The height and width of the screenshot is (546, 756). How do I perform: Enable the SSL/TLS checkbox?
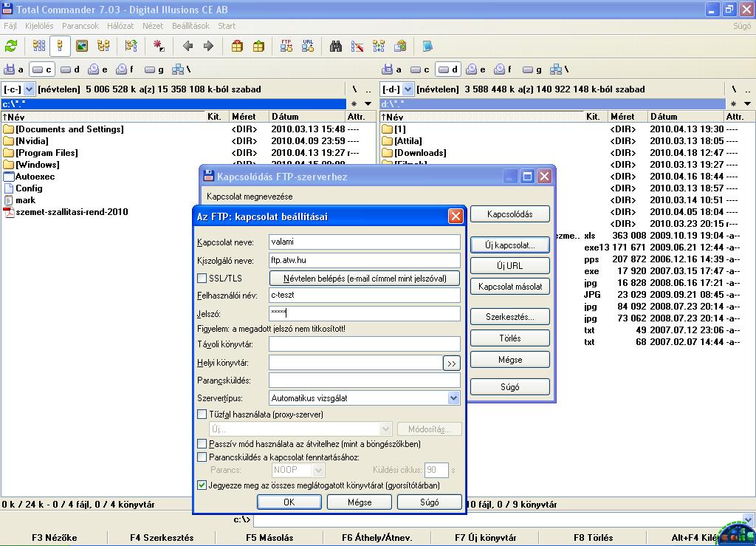[202, 279]
